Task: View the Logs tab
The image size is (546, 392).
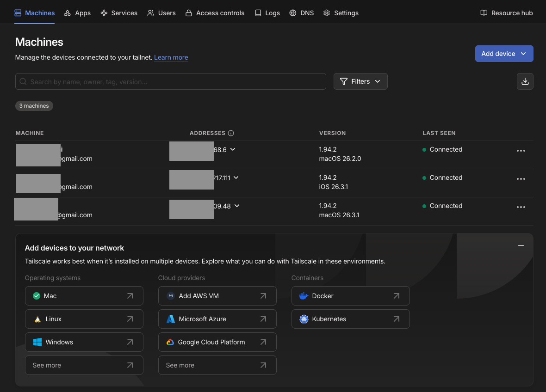Action: pos(267,13)
